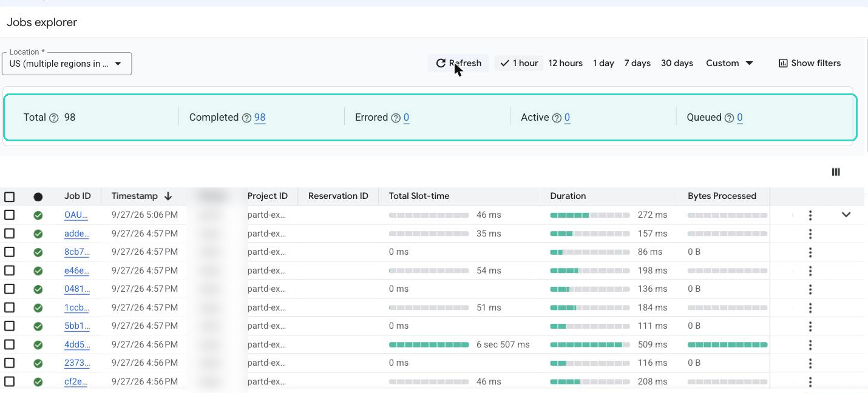This screenshot has height=393, width=868.
Task: Select the 1 hour time range
Action: (519, 63)
